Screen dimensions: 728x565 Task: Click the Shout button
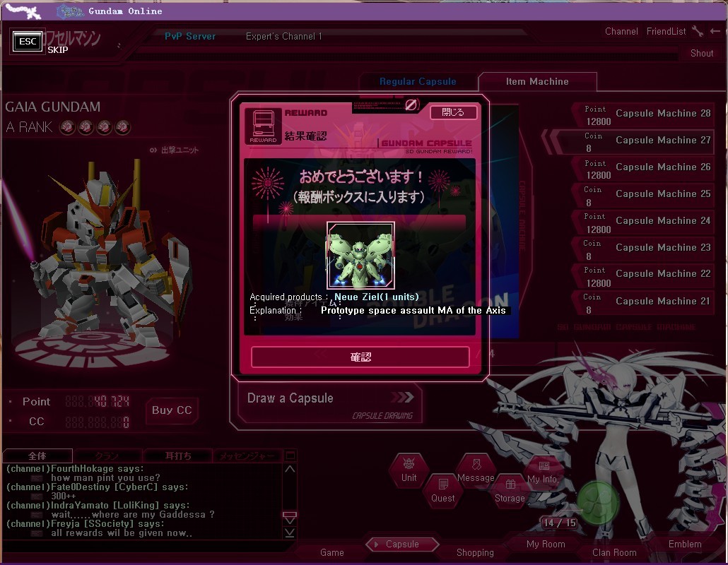[702, 54]
